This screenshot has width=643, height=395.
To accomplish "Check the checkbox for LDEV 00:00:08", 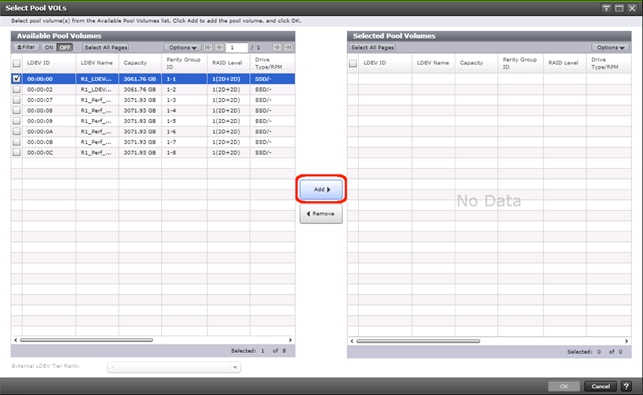I will tap(16, 110).
